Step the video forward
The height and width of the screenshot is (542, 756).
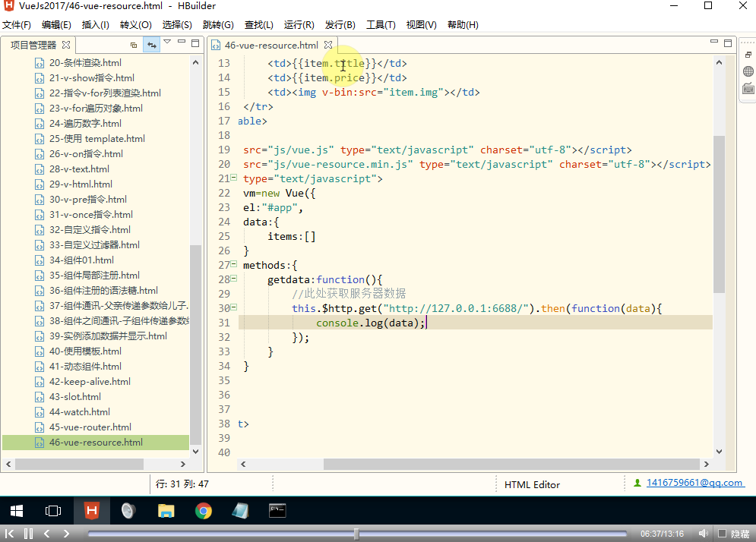click(x=66, y=534)
